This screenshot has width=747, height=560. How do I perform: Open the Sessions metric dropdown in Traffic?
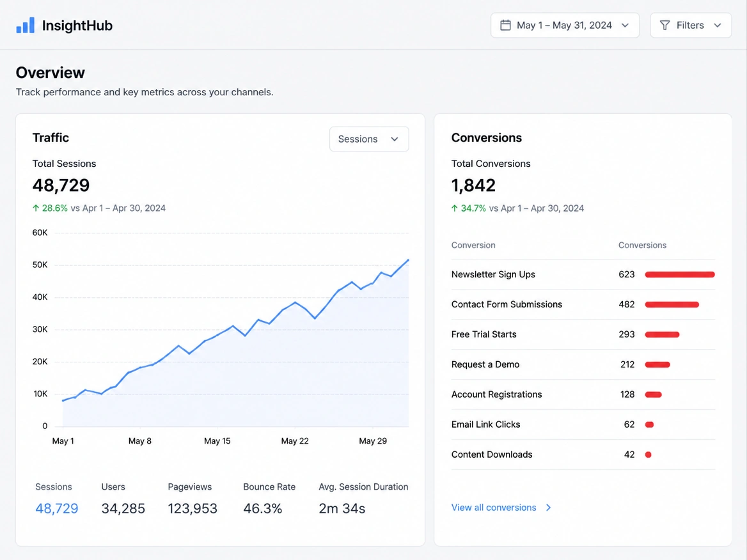[369, 139]
